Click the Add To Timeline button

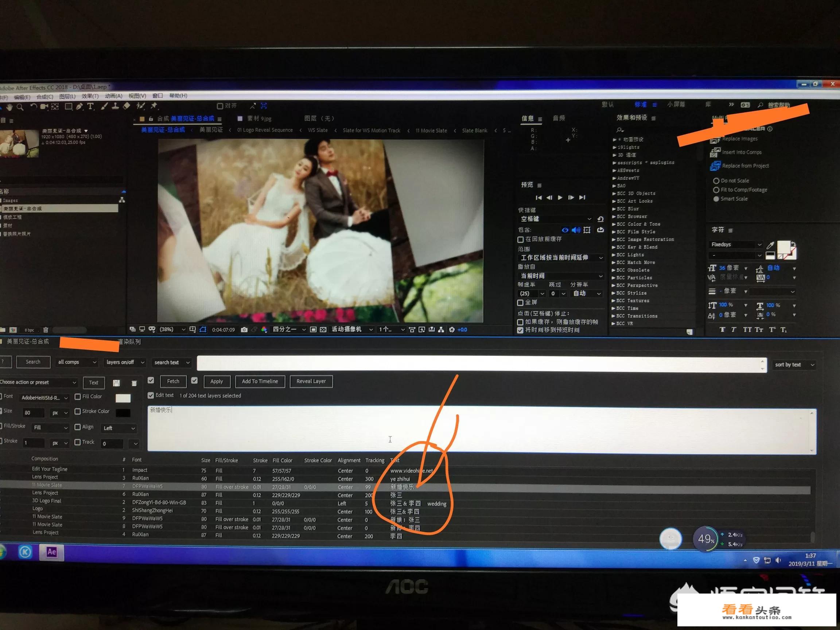click(260, 381)
